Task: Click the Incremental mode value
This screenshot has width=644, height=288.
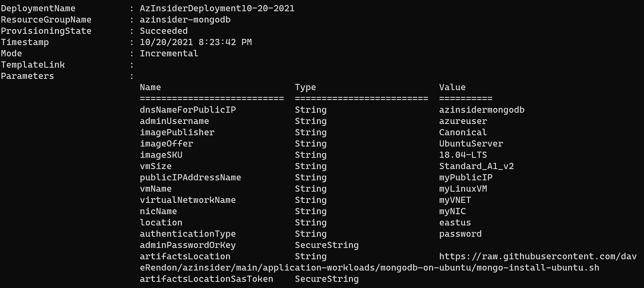Action: tap(169, 53)
